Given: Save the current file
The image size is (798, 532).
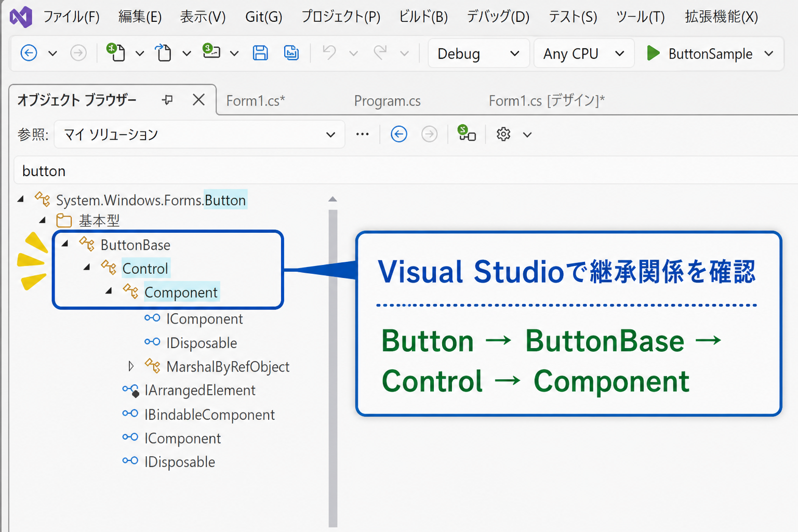Looking at the screenshot, I should pos(260,53).
